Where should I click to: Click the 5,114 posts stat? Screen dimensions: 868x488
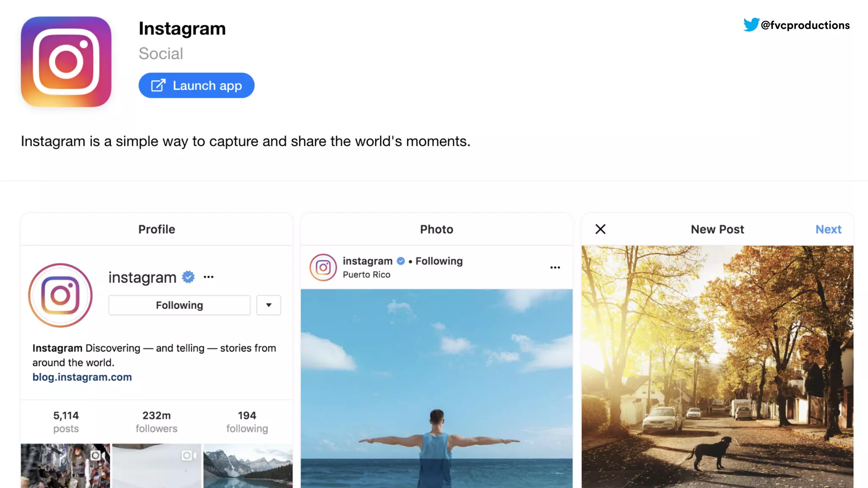[66, 421]
